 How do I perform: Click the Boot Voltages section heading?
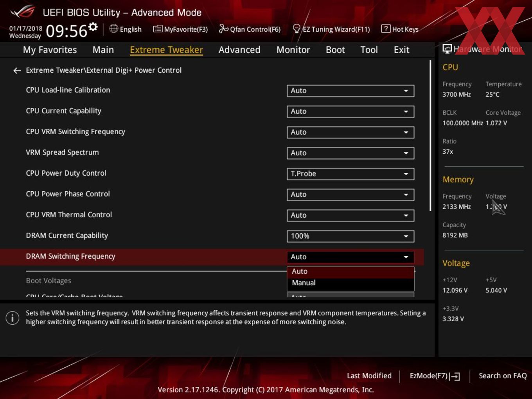click(49, 280)
